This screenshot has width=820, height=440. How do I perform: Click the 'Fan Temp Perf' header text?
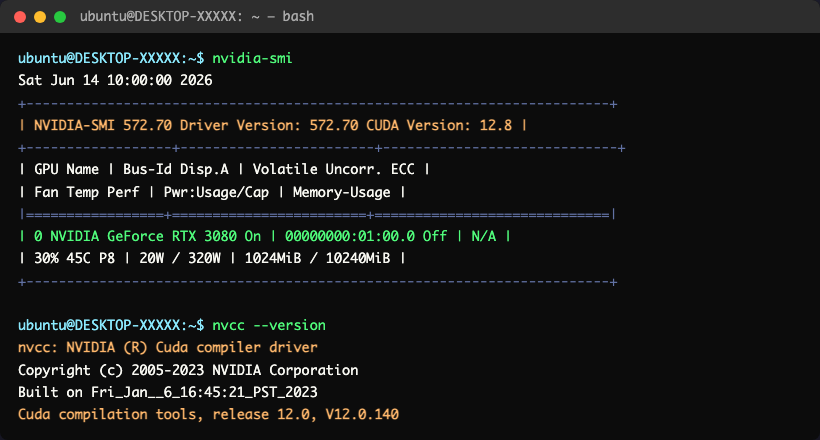pyautogui.click(x=87, y=193)
